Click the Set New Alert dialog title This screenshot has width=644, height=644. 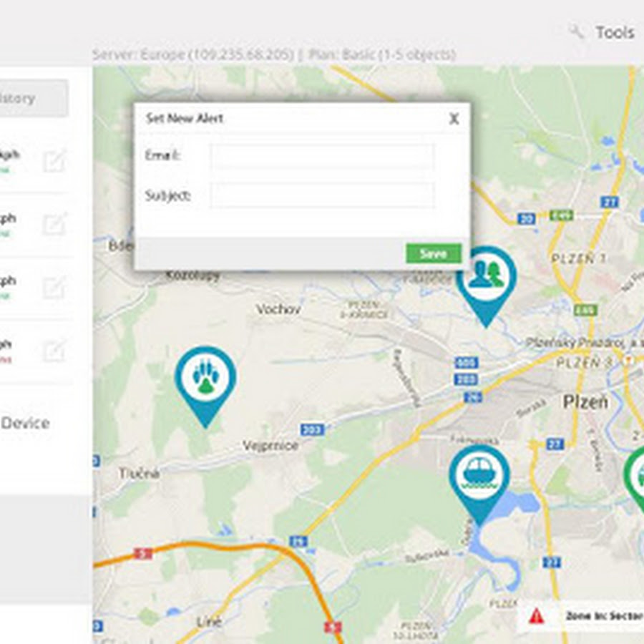[x=185, y=119]
